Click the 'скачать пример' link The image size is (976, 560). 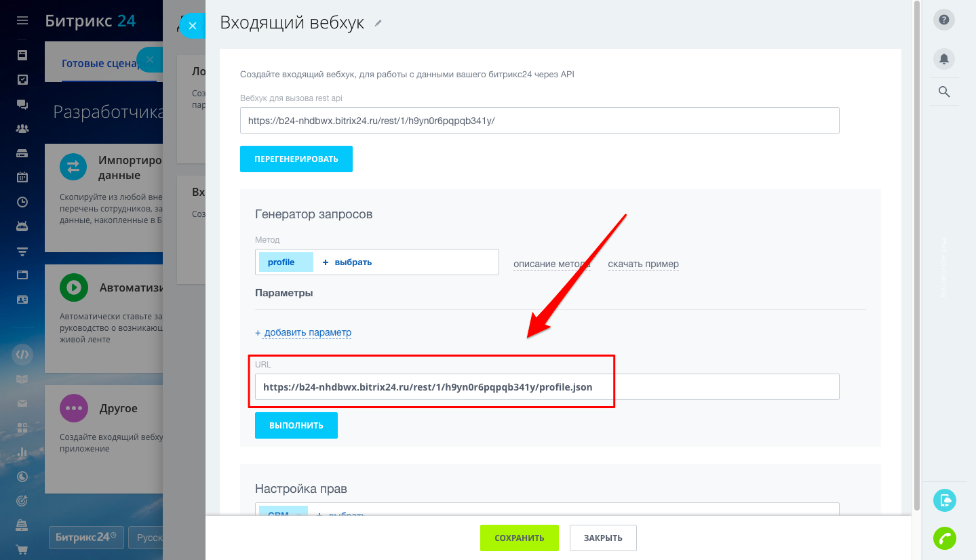point(643,264)
